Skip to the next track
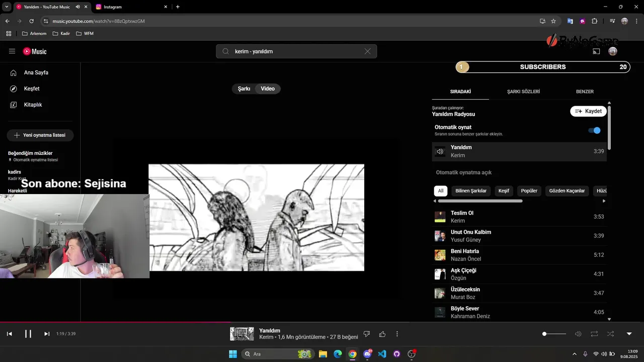644x362 pixels. [x=47, y=334]
